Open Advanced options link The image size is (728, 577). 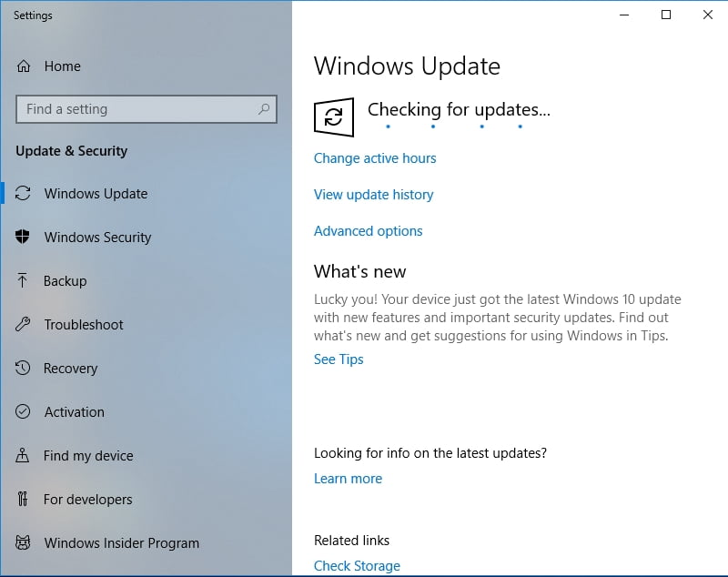pos(369,230)
